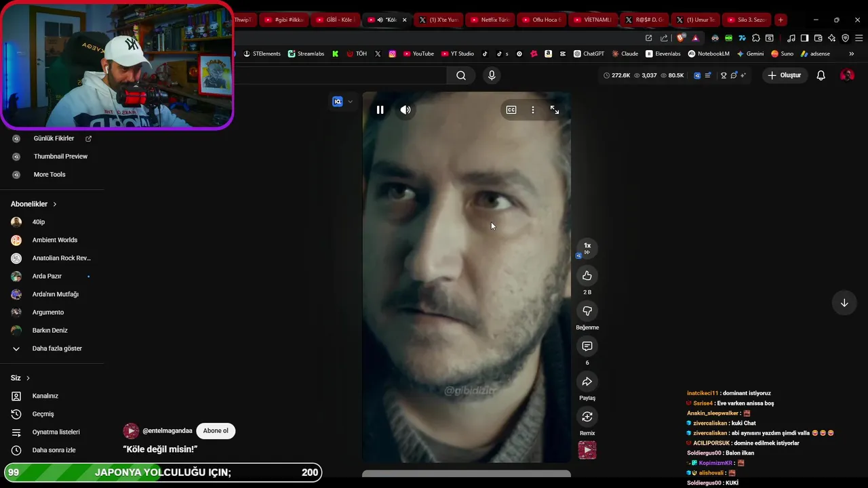
Task: Open the Elevenlabs bookmark
Action: pyautogui.click(x=663, y=54)
